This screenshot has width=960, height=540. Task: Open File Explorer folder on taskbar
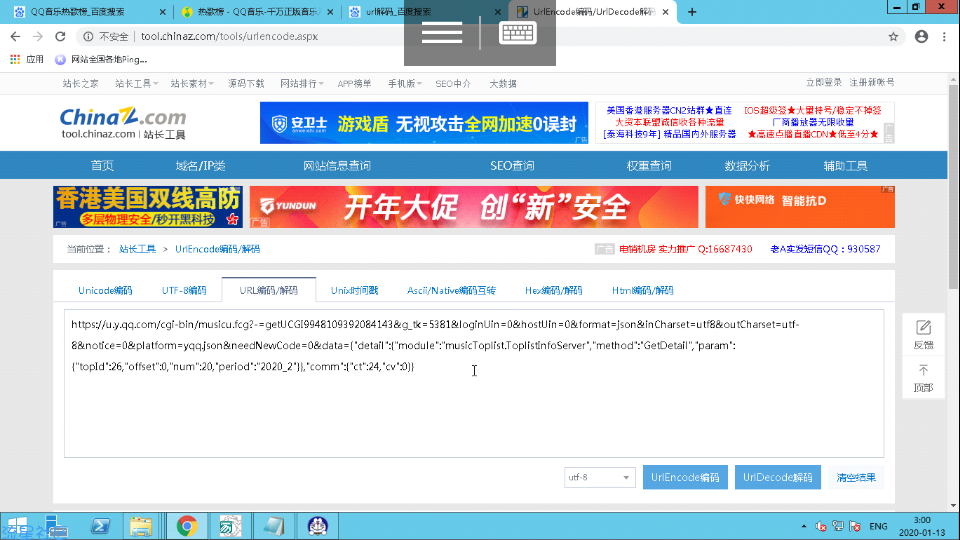point(141,527)
